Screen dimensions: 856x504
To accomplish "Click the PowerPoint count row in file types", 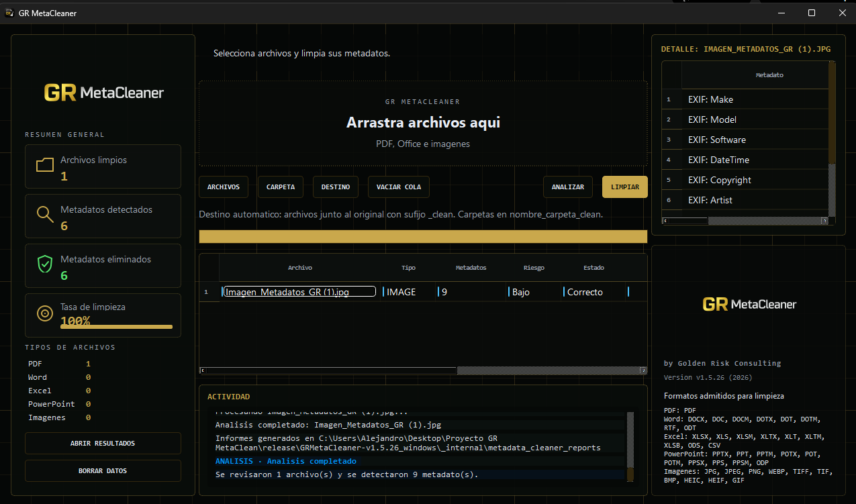I will pos(60,404).
